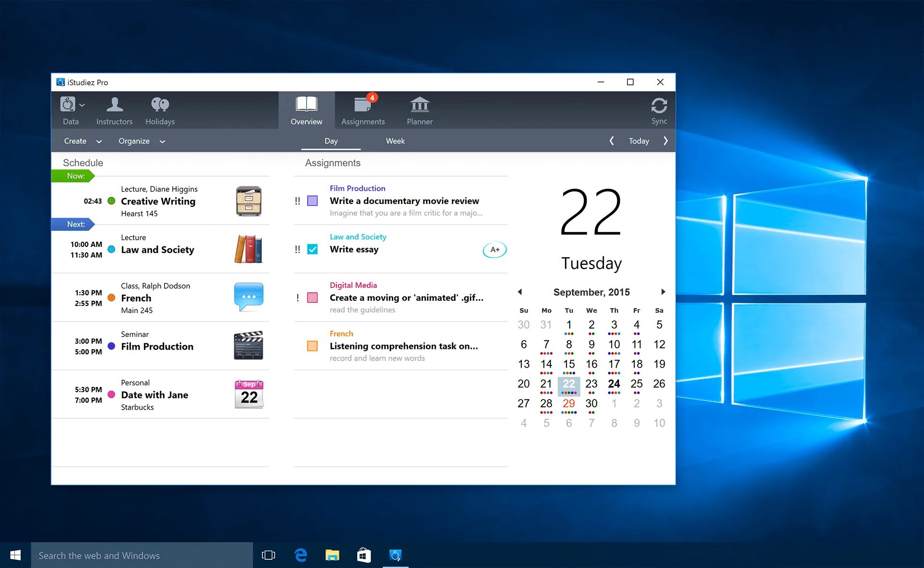Viewport: 924px width, 568px height.
Task: Click the Today button
Action: click(x=639, y=141)
